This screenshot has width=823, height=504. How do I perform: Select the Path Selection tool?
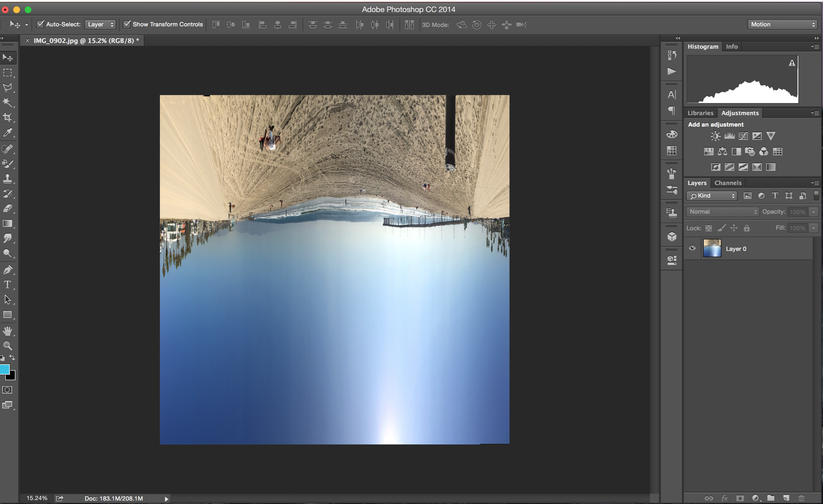coord(8,299)
